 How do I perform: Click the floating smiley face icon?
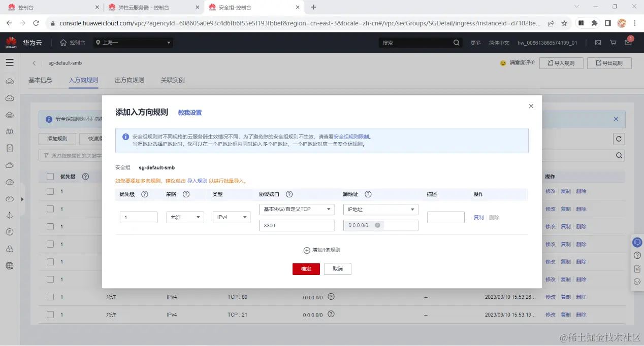click(x=637, y=282)
